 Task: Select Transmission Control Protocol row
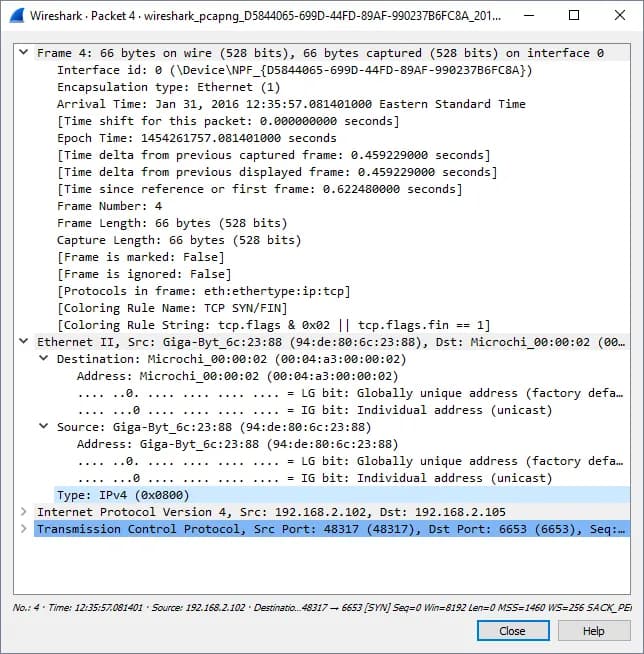click(332, 529)
